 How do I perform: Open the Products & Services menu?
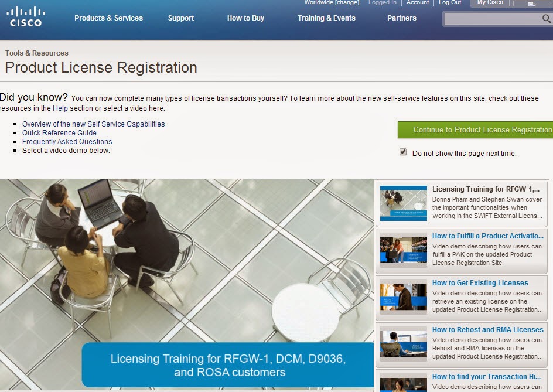click(108, 18)
